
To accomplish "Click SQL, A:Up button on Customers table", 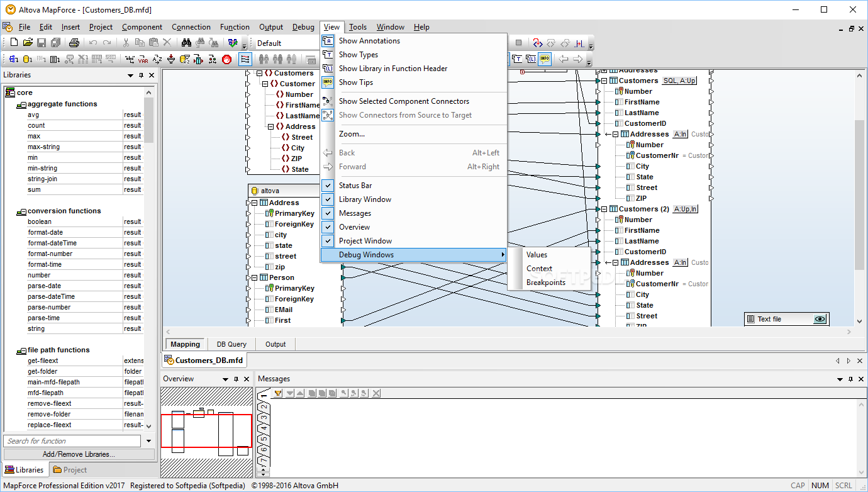I will pyautogui.click(x=680, y=81).
